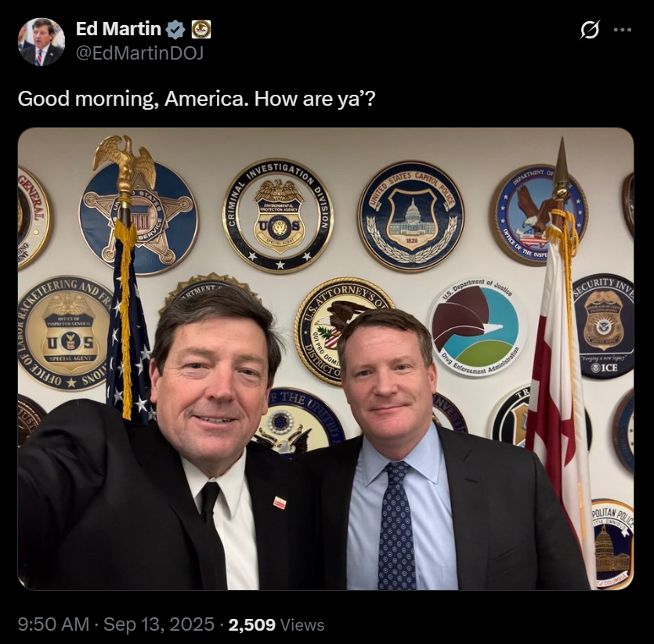Screen dimensions: 654x644
Task: Click the 9:50 AM timestamp
Action: [53, 624]
